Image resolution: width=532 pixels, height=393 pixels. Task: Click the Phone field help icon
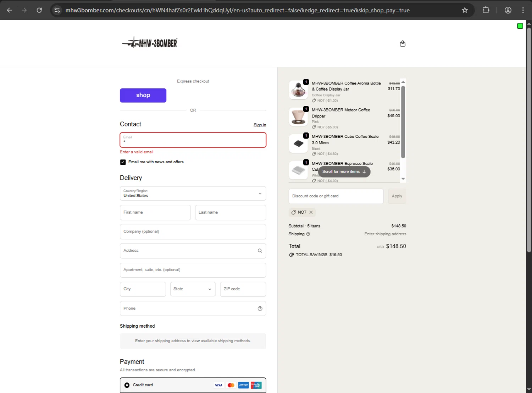click(260, 309)
